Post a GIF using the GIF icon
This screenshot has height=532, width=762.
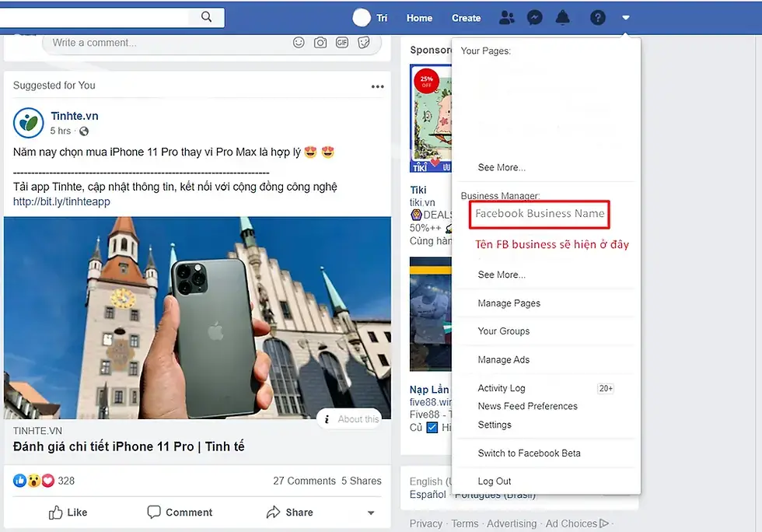[x=342, y=43]
